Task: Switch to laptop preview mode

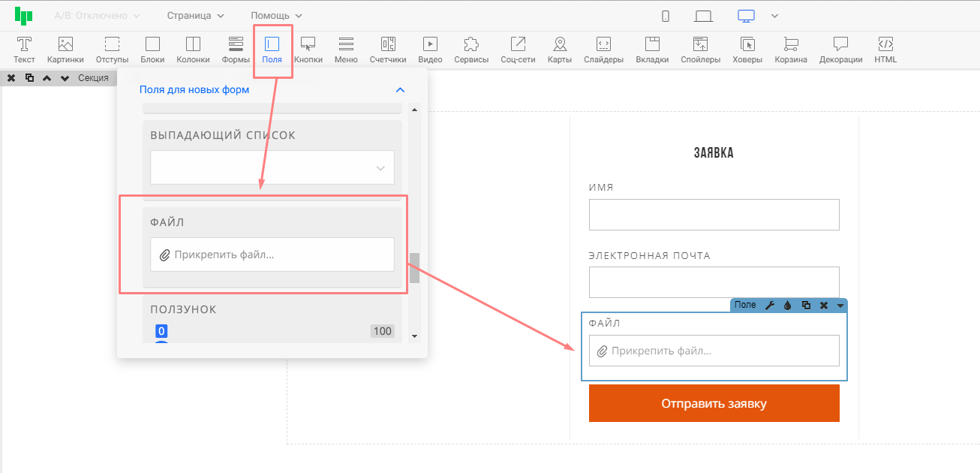Action: [x=703, y=16]
